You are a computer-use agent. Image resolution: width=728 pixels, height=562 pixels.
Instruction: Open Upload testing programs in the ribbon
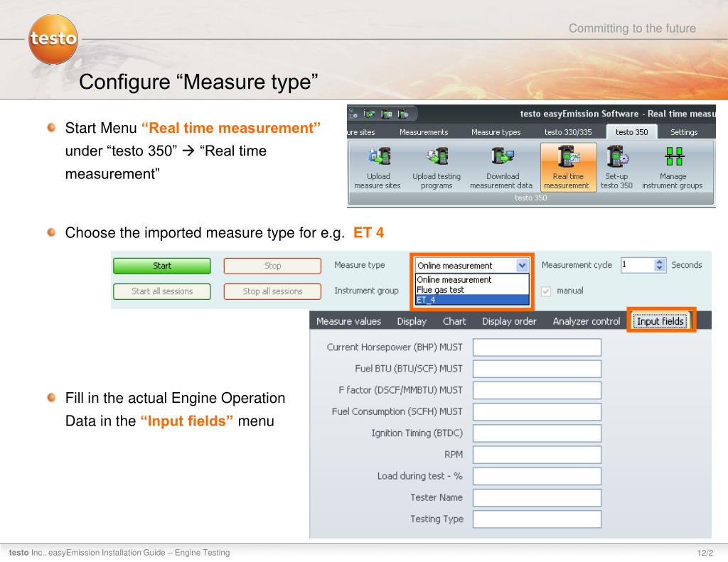tap(437, 168)
